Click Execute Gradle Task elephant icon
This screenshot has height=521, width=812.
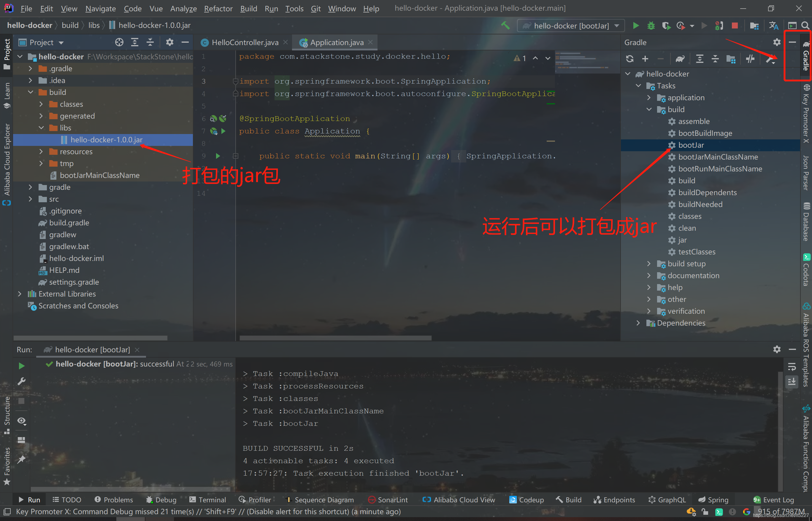click(x=680, y=59)
